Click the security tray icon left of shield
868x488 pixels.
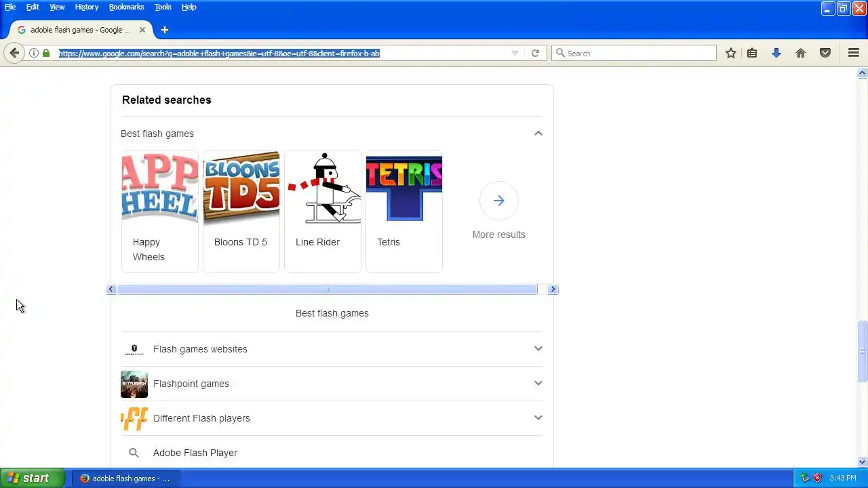(805, 478)
